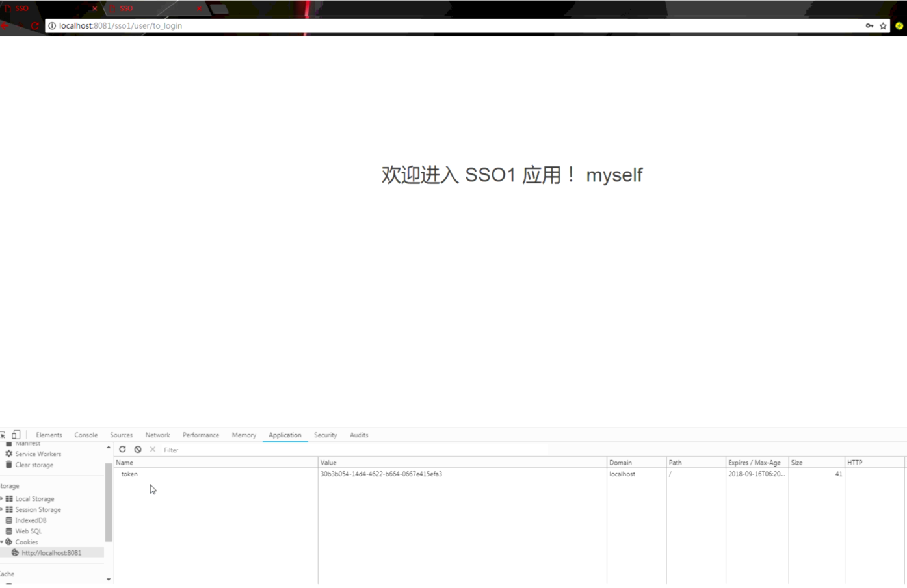The height and width of the screenshot is (588, 907).
Task: Select Web SQL in the sidebar
Action: [x=28, y=531]
